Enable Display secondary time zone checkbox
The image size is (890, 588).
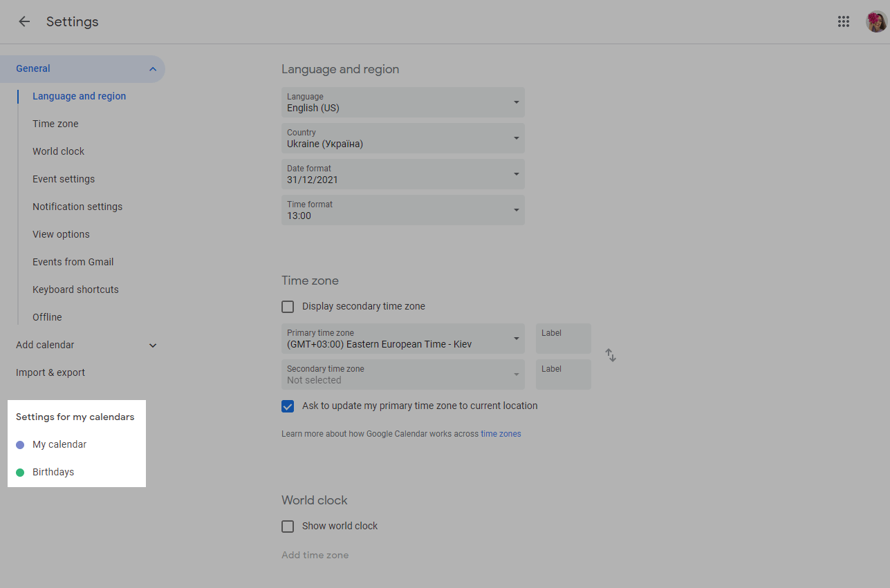(288, 307)
